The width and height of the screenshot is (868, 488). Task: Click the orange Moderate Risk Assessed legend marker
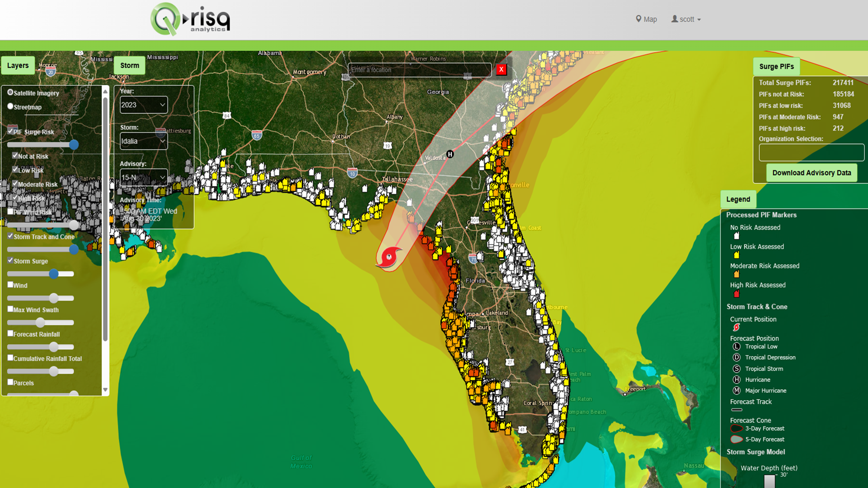tap(736, 274)
